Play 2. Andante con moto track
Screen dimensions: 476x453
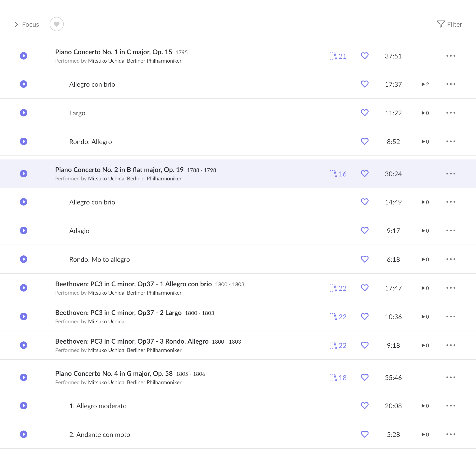click(x=23, y=434)
